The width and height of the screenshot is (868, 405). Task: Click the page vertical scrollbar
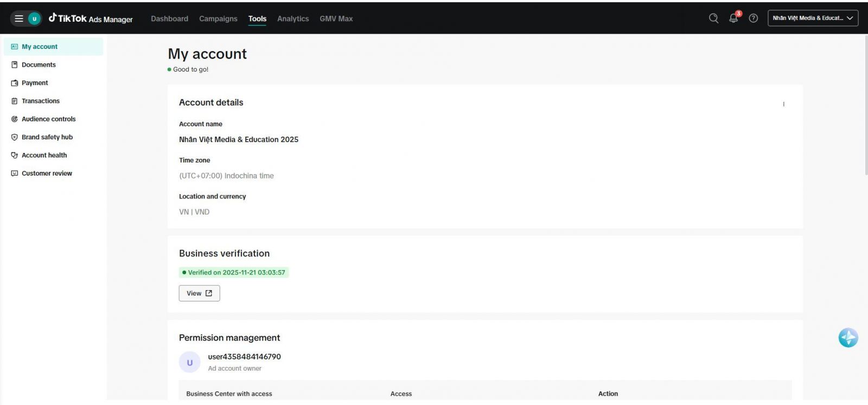[866, 106]
